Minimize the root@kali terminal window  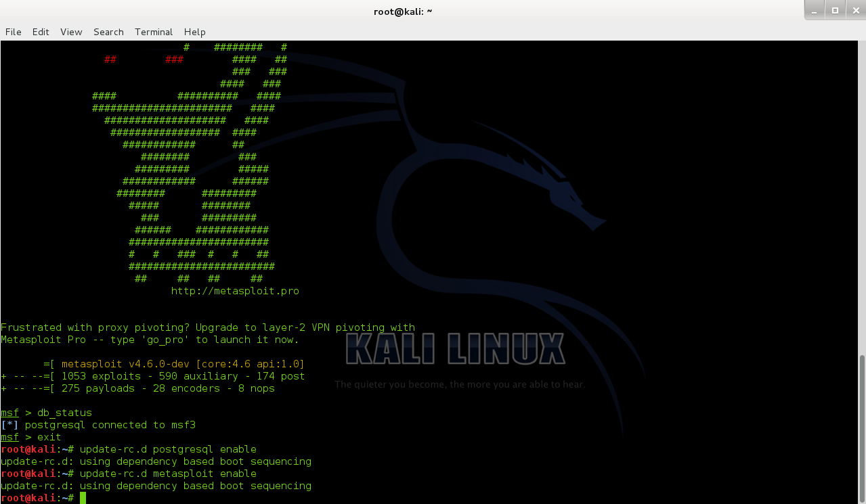(x=815, y=9)
